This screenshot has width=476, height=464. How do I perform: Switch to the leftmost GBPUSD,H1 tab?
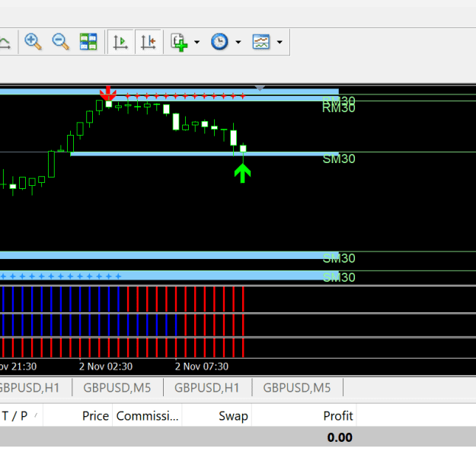pyautogui.click(x=30, y=388)
